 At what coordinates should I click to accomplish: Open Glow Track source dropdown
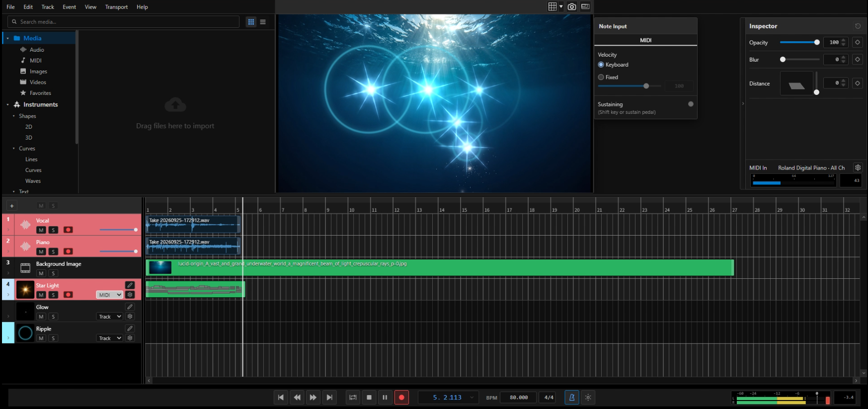(109, 317)
